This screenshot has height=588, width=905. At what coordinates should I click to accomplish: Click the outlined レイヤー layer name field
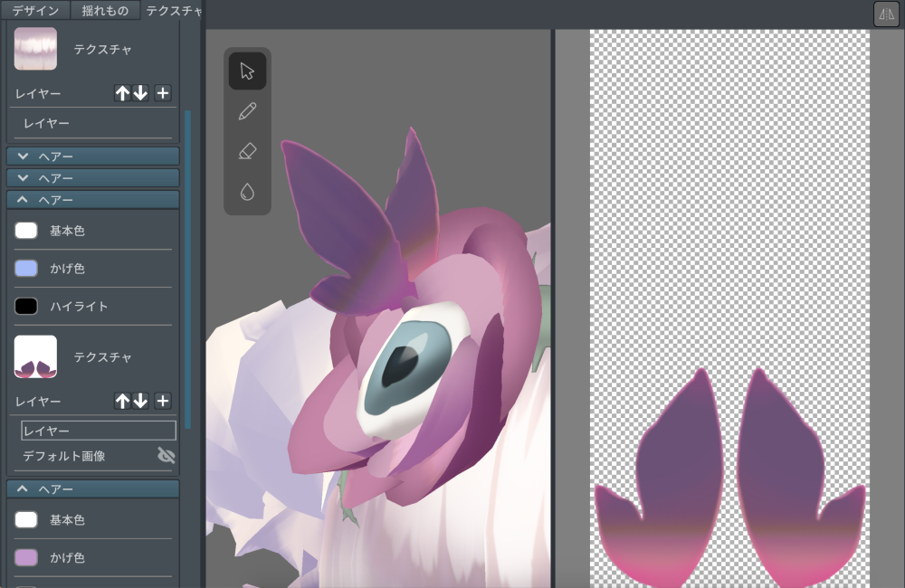(x=99, y=431)
